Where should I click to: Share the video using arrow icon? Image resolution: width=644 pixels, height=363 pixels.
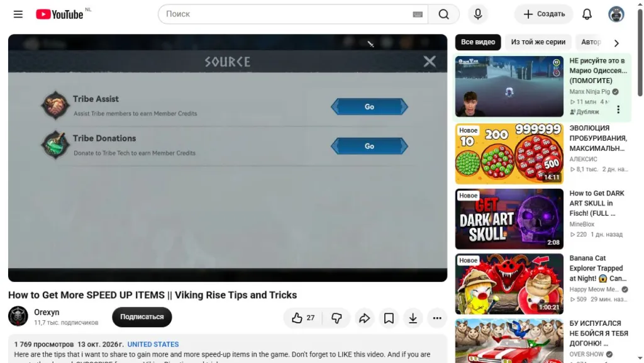pos(364,318)
